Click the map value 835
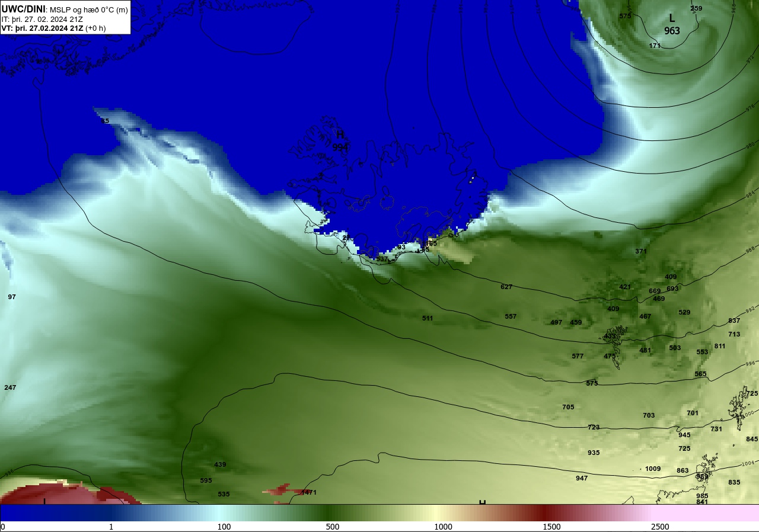 pyautogui.click(x=734, y=482)
